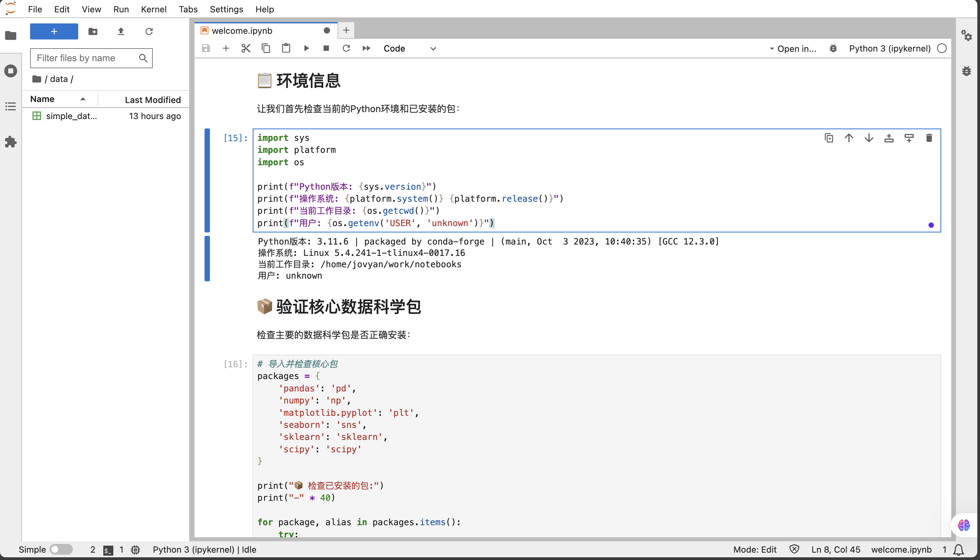Move cell 15 up
Screen dimensions: 980x560
tap(849, 138)
